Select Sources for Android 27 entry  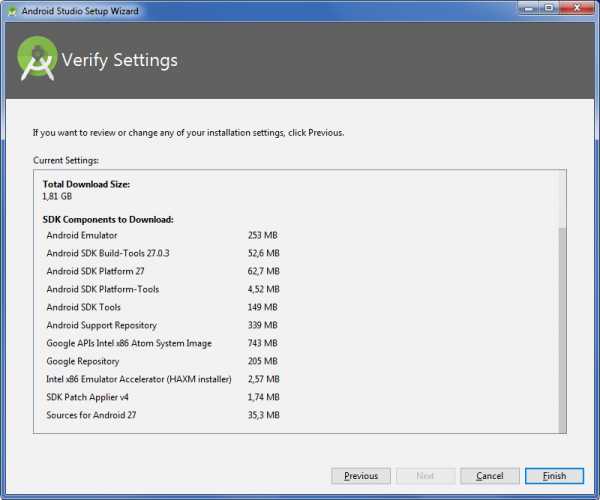click(91, 415)
